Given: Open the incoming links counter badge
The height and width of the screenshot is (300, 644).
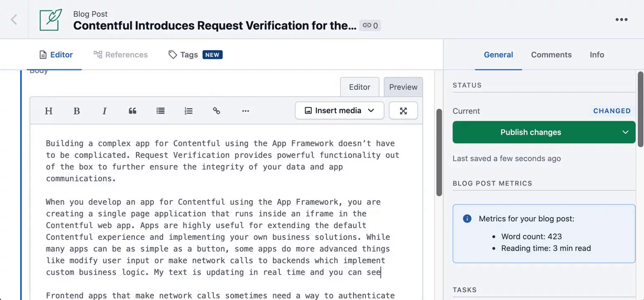Looking at the screenshot, I should click(x=370, y=25).
